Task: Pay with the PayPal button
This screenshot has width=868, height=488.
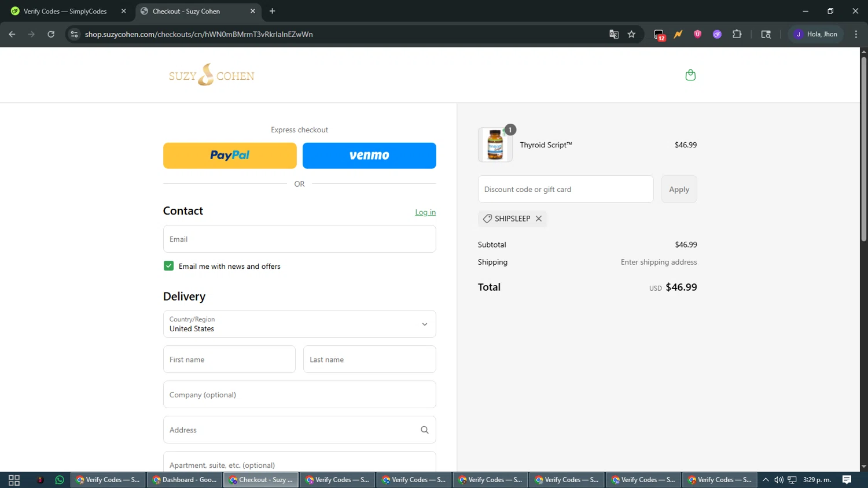Action: coord(230,156)
